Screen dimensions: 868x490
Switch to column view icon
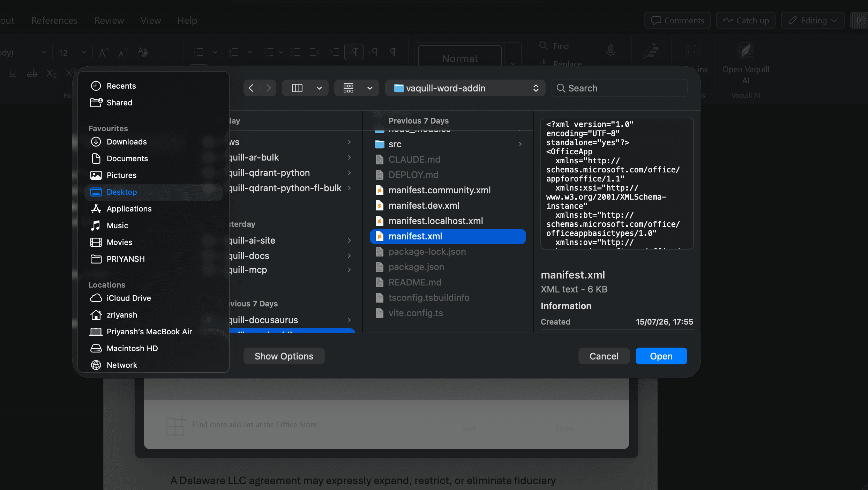point(297,88)
